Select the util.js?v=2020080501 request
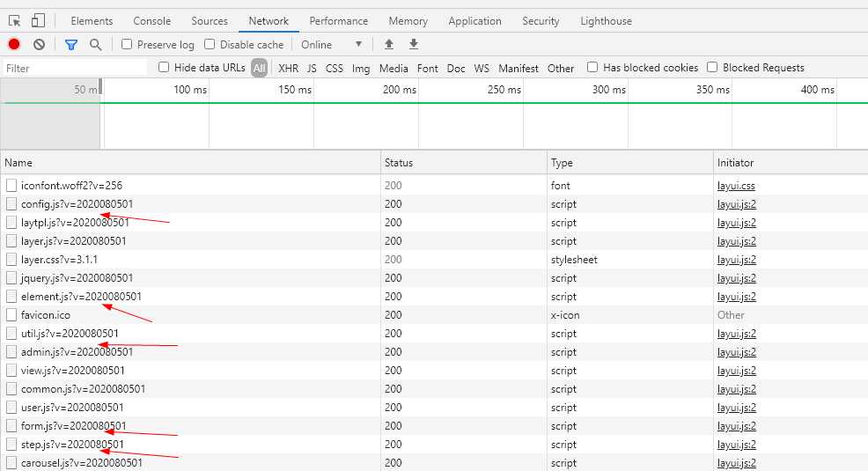Image resolution: width=868 pixels, height=471 pixels. pyautogui.click(x=70, y=333)
